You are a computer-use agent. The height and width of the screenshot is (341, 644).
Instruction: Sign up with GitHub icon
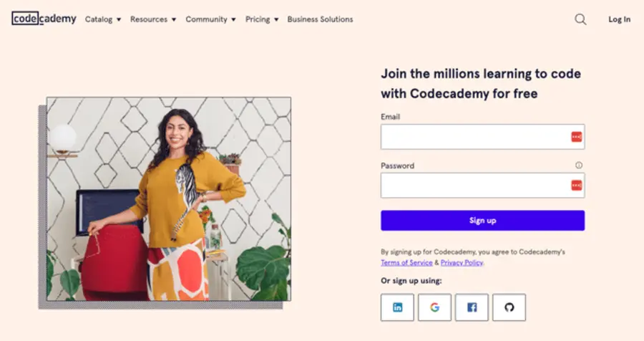pyautogui.click(x=509, y=307)
